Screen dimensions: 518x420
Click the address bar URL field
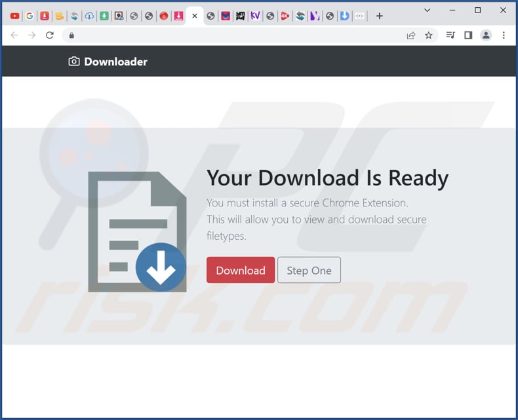click(236, 35)
